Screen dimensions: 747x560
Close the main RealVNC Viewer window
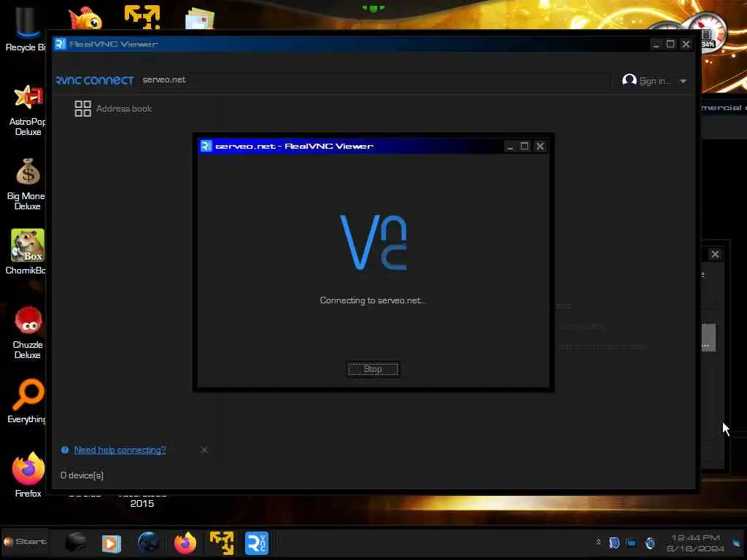coord(686,44)
